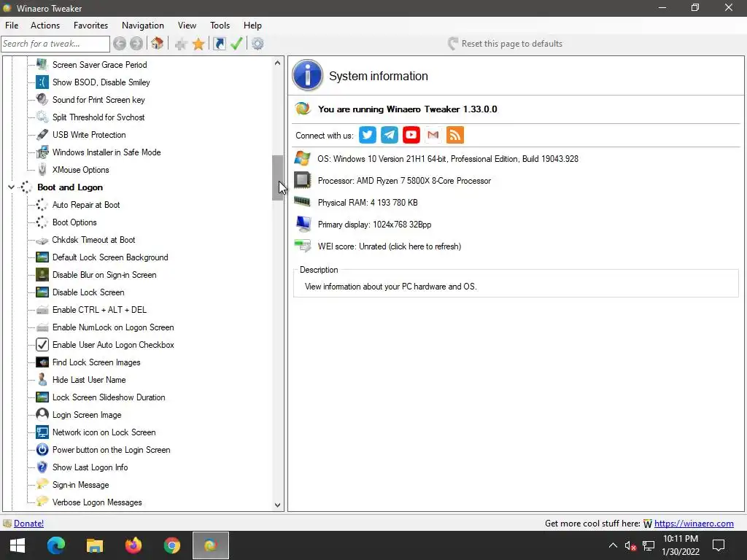Open the Favorites menu
This screenshot has height=560, width=747.
(x=90, y=26)
